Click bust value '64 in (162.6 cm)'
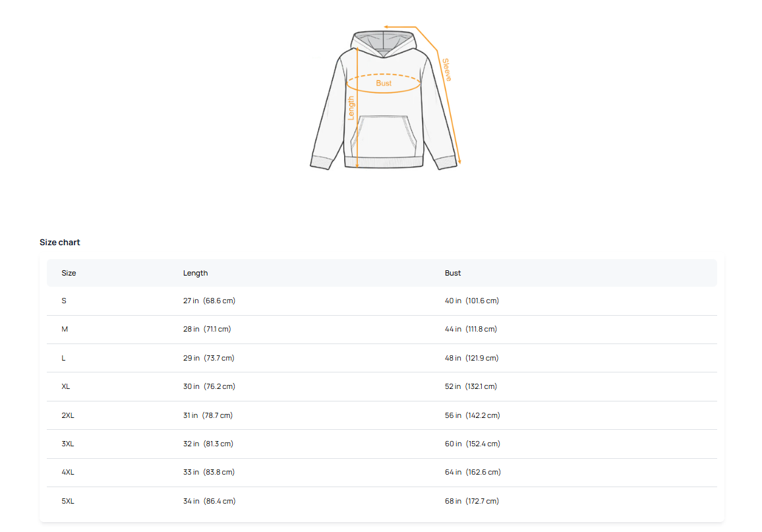This screenshot has height=532, width=762. pyautogui.click(x=473, y=472)
